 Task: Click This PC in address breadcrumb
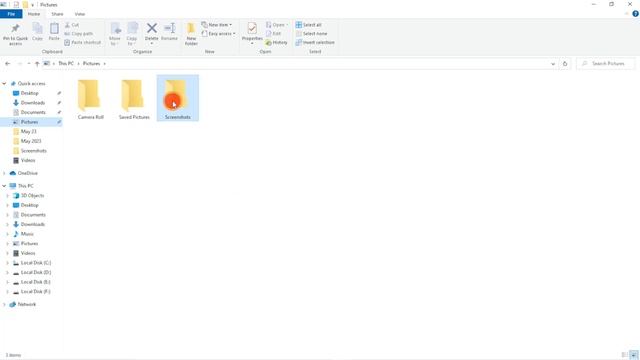66,64
